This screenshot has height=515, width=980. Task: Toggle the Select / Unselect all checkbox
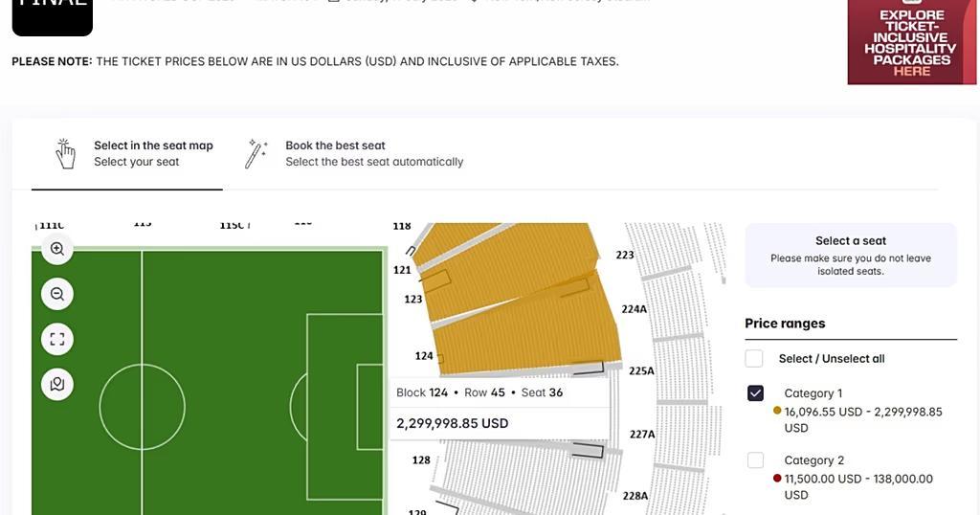(x=754, y=358)
